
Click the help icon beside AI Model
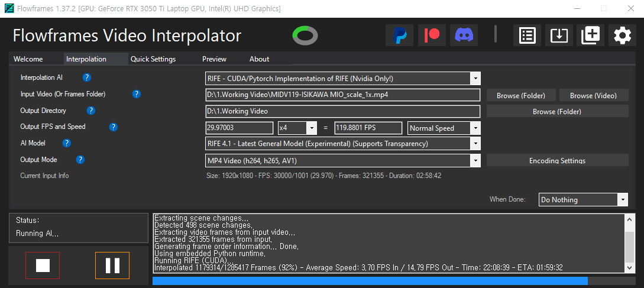click(x=67, y=143)
